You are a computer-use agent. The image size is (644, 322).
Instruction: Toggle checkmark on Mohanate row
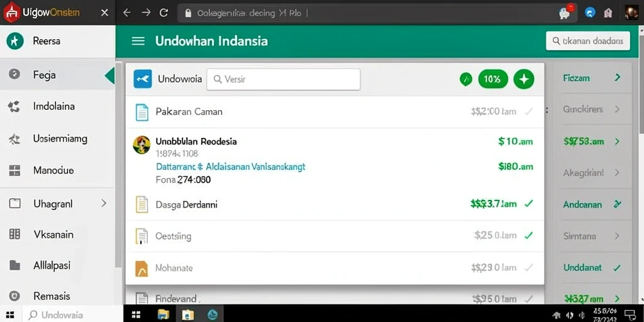[x=529, y=267]
